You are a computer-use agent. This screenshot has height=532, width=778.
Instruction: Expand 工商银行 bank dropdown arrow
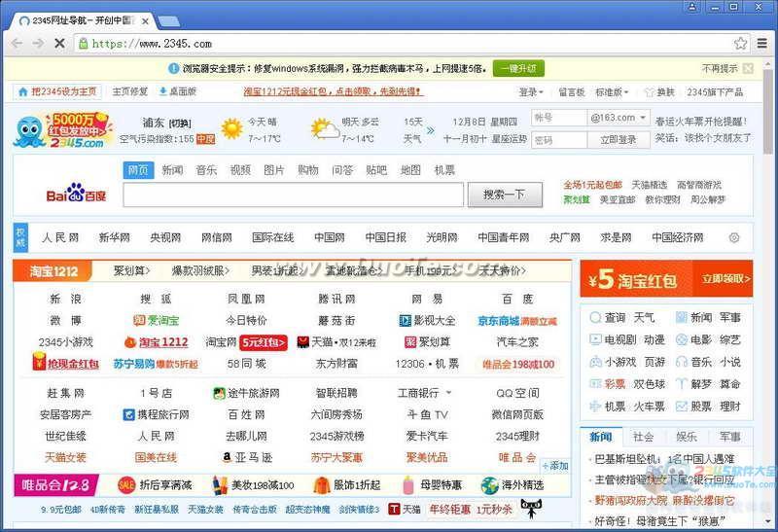click(x=449, y=393)
